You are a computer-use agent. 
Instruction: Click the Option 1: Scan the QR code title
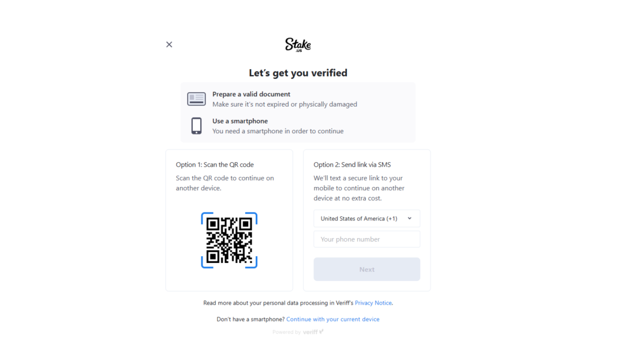pyautogui.click(x=215, y=165)
